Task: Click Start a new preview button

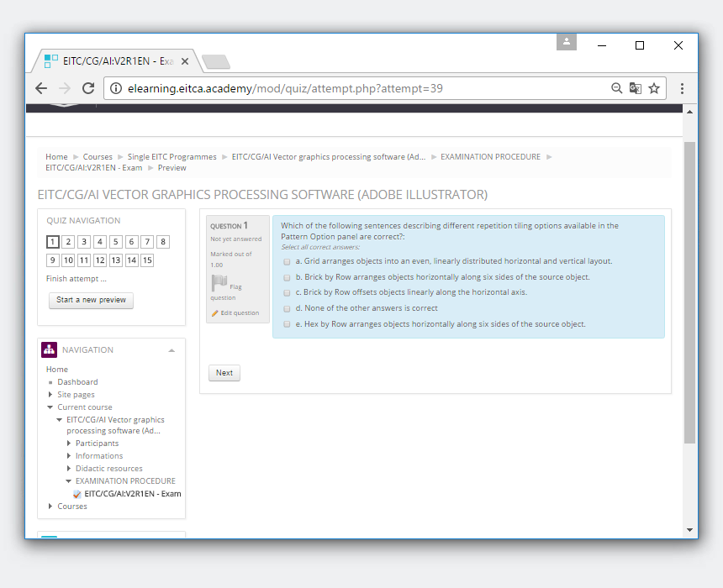Action: [91, 300]
